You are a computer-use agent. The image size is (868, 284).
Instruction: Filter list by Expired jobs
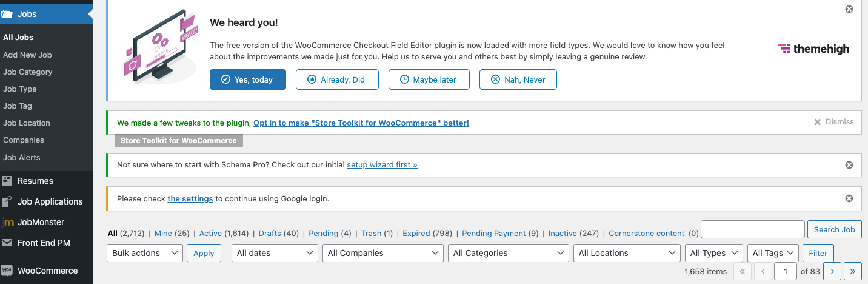416,233
